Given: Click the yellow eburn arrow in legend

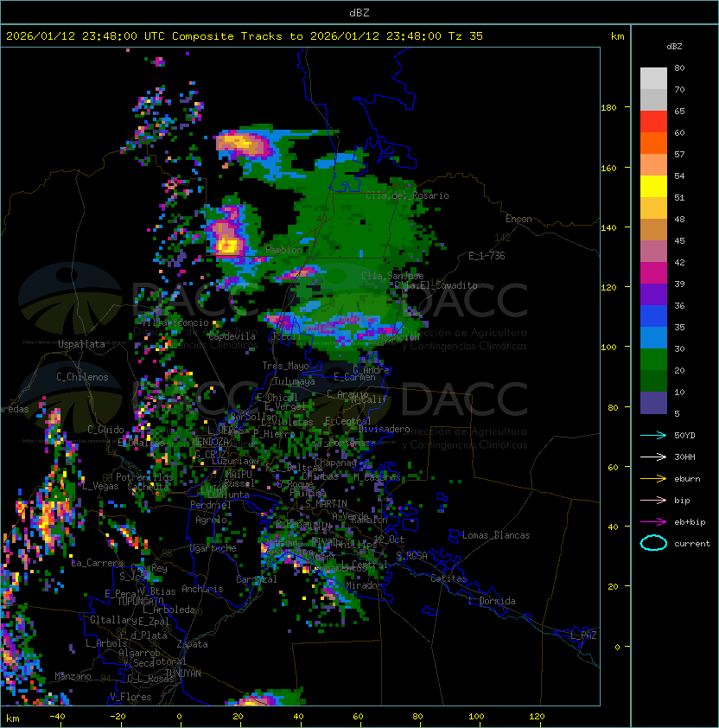Looking at the screenshot, I should (653, 479).
